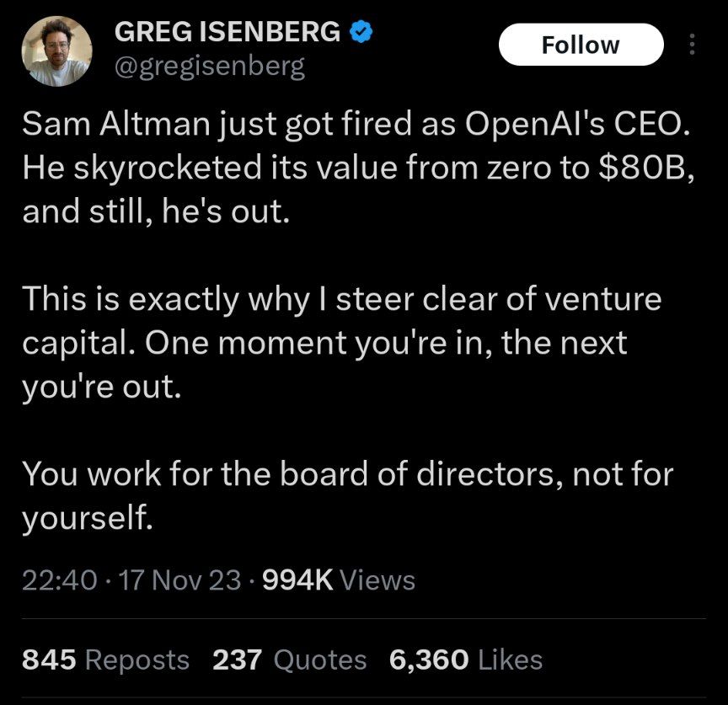Open the three-dot more options menu
728x705 pixels.
(692, 45)
